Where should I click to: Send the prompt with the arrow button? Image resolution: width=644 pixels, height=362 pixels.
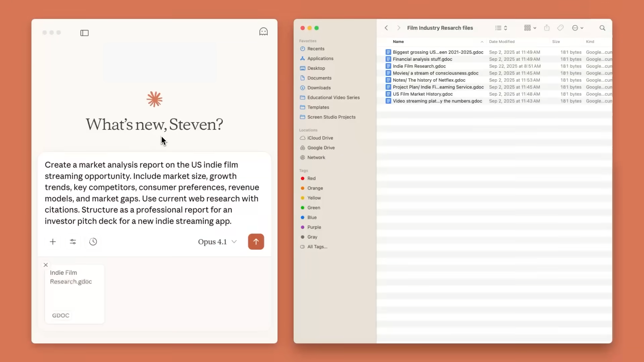tap(256, 242)
